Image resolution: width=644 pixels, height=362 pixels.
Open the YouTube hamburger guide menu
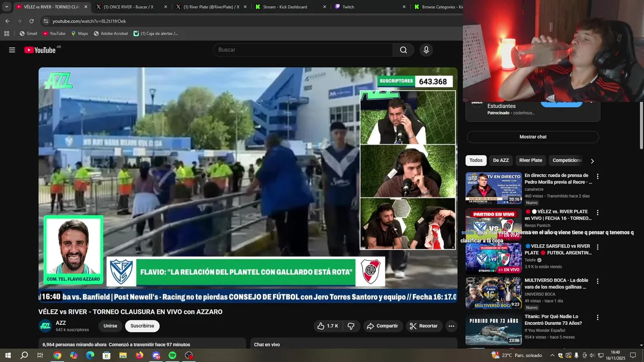click(12, 50)
